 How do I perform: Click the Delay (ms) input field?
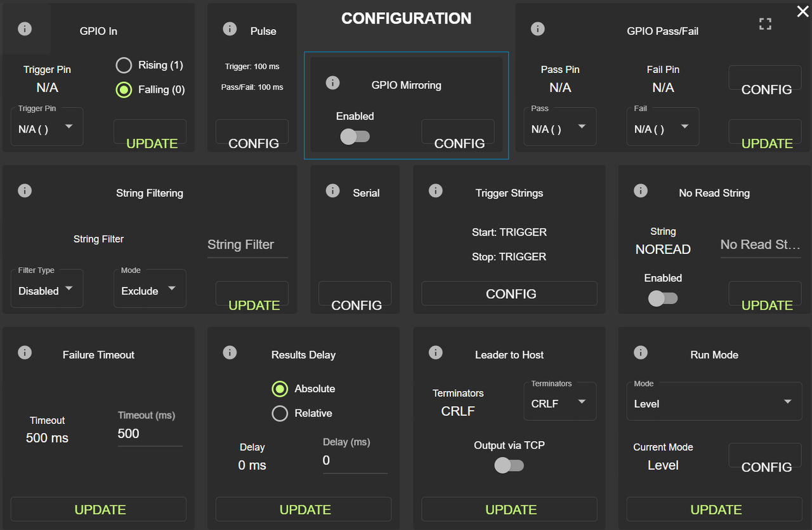[355, 460]
